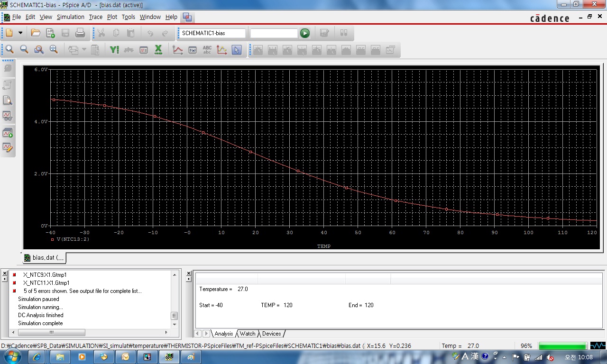This screenshot has width=607, height=364.
Task: Open the Edit menu
Action: coord(30,17)
